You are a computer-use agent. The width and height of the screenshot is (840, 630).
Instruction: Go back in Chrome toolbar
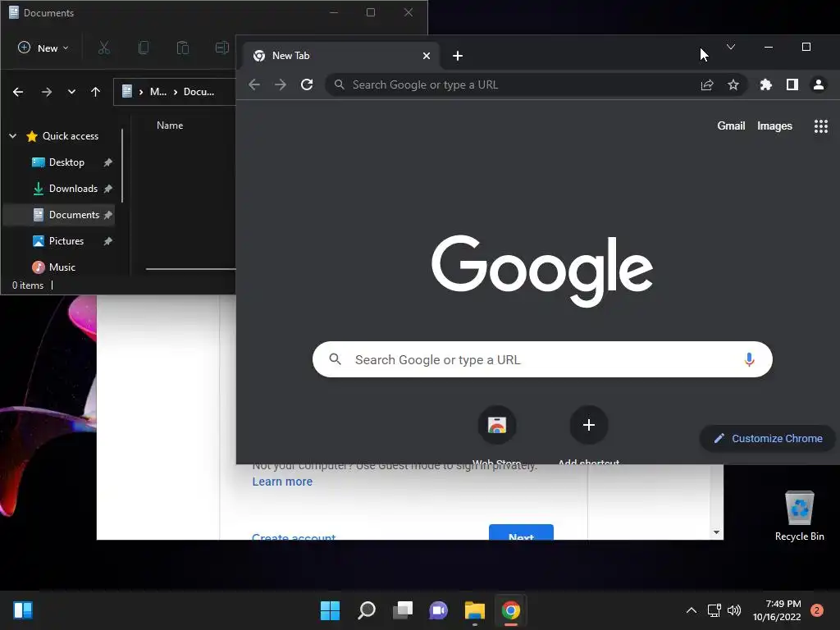pyautogui.click(x=254, y=84)
